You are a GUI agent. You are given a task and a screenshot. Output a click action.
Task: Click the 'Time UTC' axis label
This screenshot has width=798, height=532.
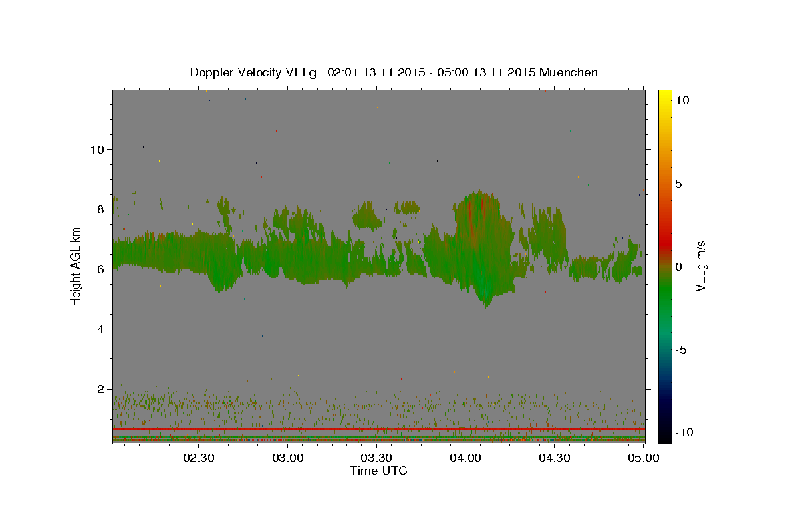click(x=378, y=471)
